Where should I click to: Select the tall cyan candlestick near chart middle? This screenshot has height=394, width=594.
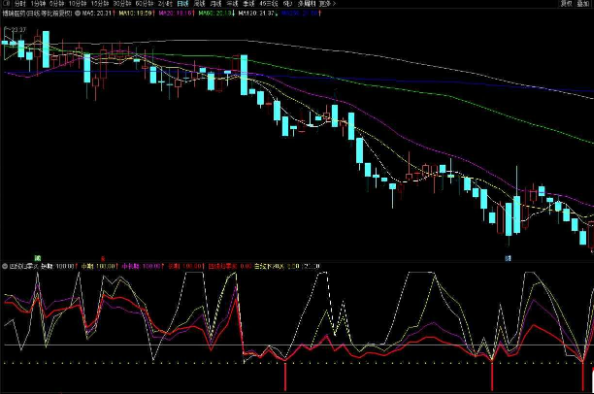[x=244, y=75]
